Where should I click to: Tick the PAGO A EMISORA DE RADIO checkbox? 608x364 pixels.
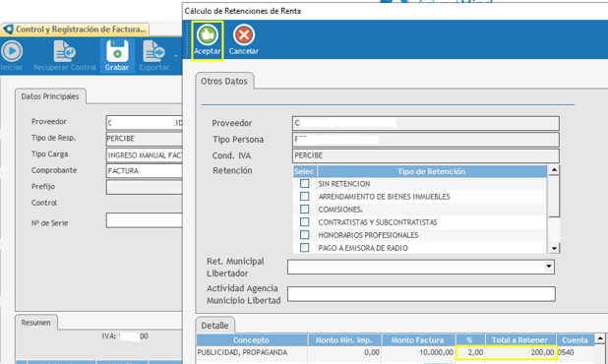[304, 247]
